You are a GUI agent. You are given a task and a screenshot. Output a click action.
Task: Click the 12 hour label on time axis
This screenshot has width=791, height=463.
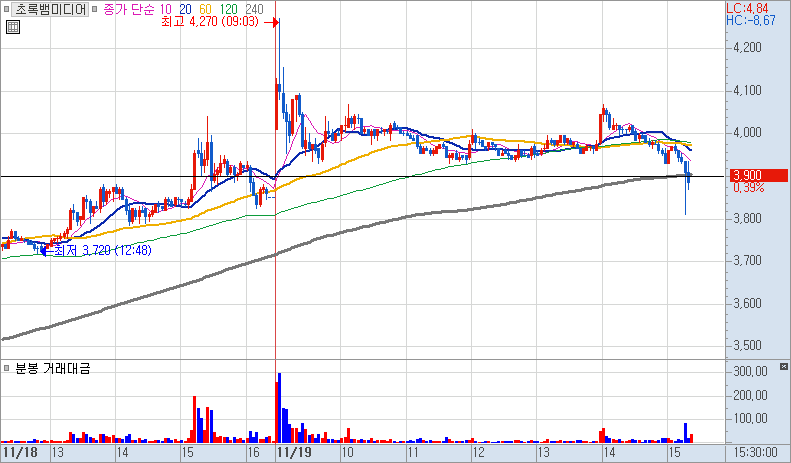click(478, 452)
